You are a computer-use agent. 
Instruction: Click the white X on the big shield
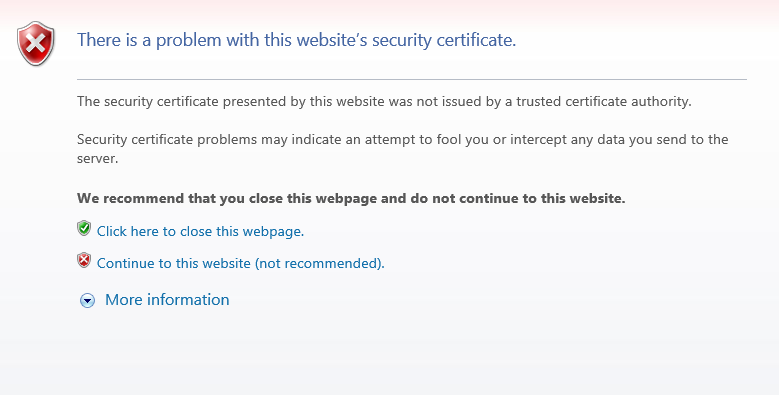coord(36,43)
